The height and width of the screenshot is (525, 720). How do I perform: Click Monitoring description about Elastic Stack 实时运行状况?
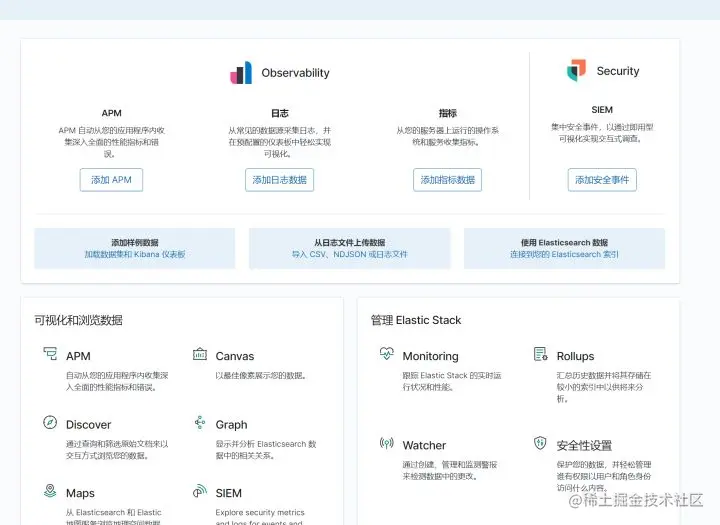click(x=452, y=381)
